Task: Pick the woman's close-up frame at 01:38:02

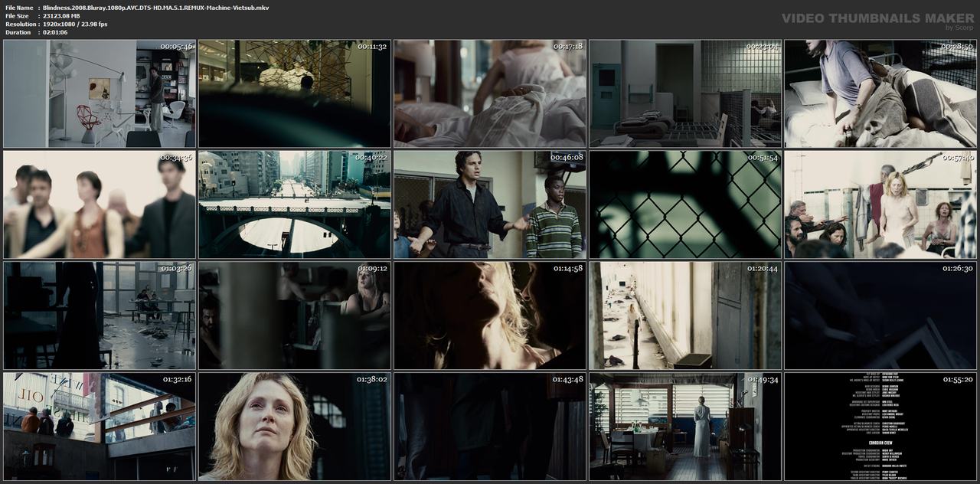Action: point(295,427)
